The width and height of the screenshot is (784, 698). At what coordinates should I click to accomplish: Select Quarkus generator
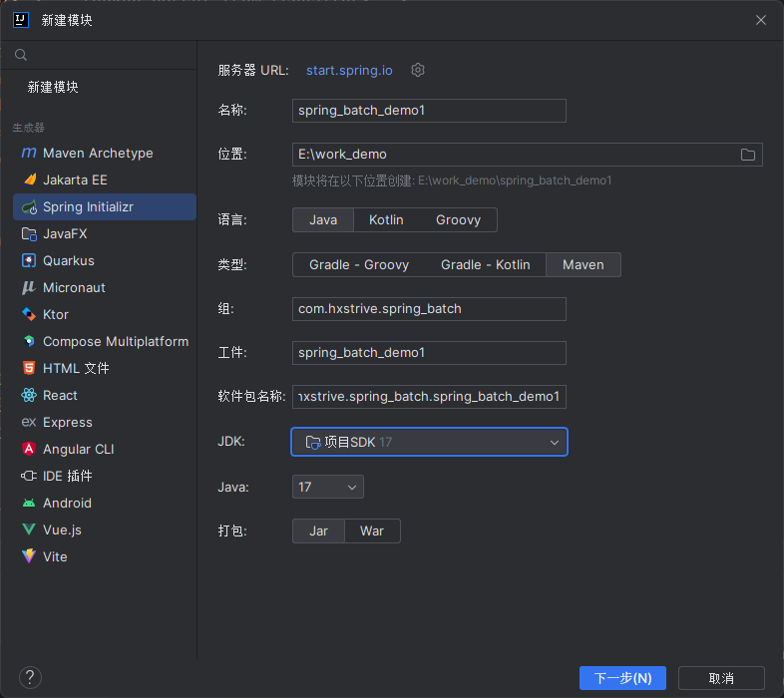[105, 260]
